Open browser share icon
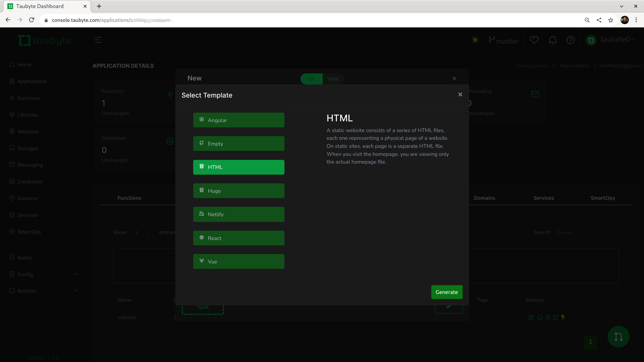The width and height of the screenshot is (644, 362). pos(599,20)
